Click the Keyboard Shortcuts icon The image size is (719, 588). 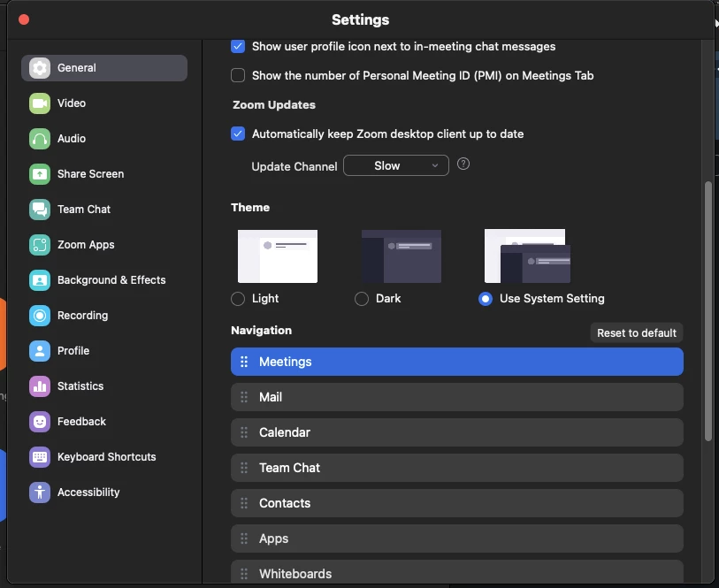pos(40,457)
